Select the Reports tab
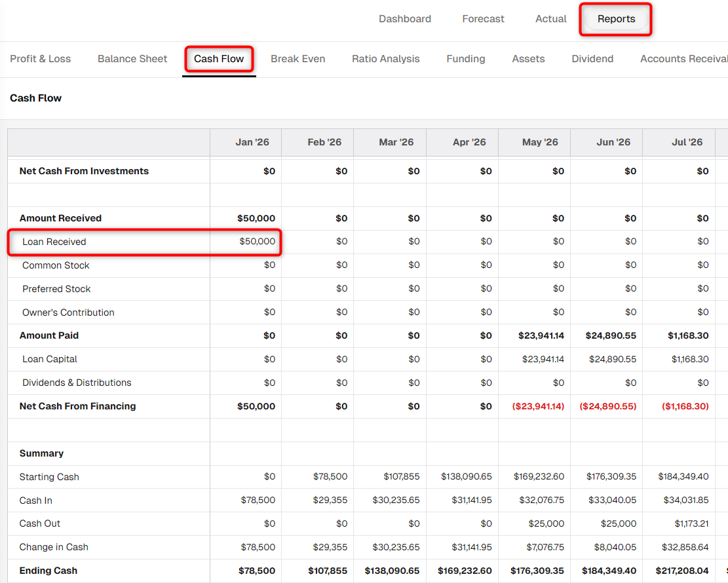 pos(616,19)
